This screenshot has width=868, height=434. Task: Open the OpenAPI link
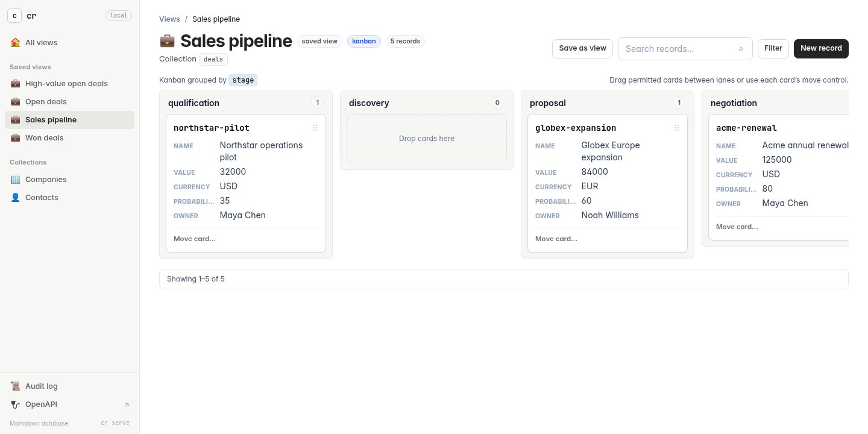click(x=70, y=404)
